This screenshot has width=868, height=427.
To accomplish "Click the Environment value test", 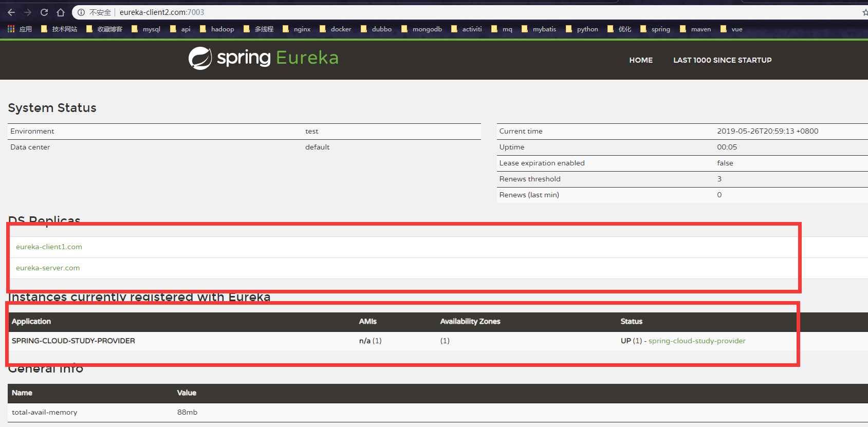I will point(311,132).
